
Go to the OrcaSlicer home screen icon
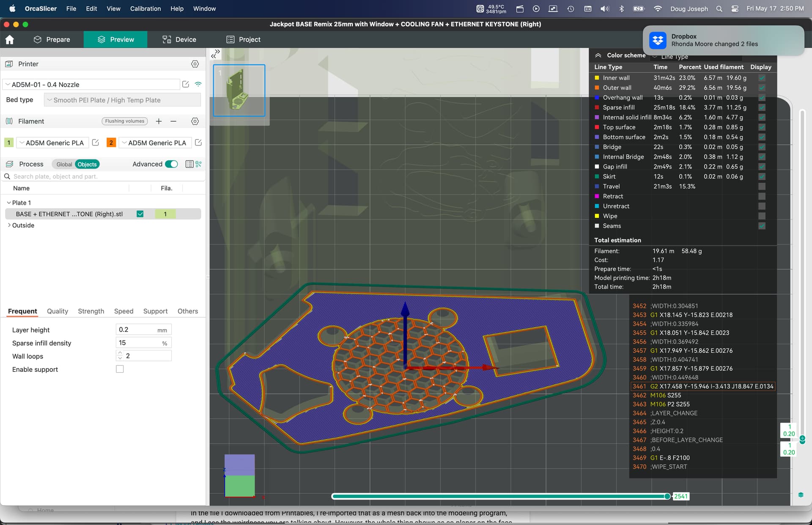(10, 40)
